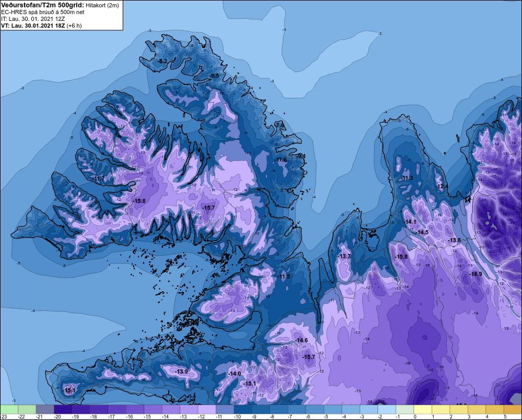Image resolution: width=522 pixels, height=420 pixels.
Task: Pick the orange swatch right of 5
Action: point(513,409)
